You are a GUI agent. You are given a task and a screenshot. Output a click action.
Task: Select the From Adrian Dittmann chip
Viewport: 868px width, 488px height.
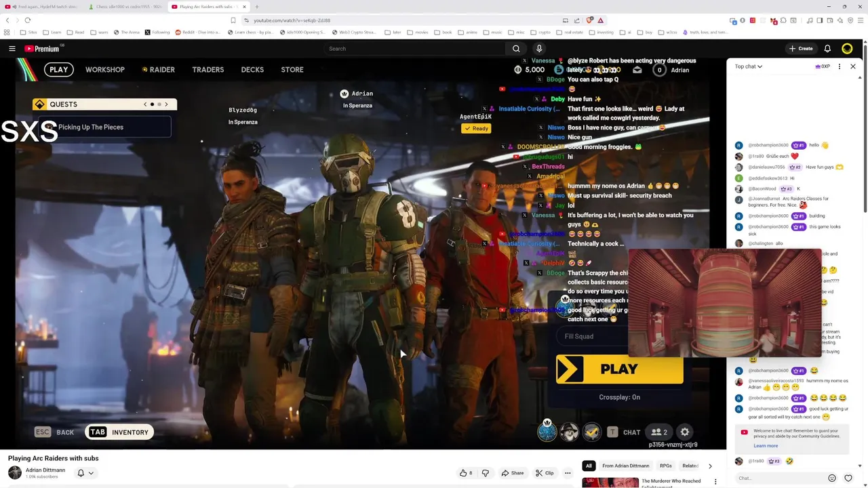click(625, 466)
